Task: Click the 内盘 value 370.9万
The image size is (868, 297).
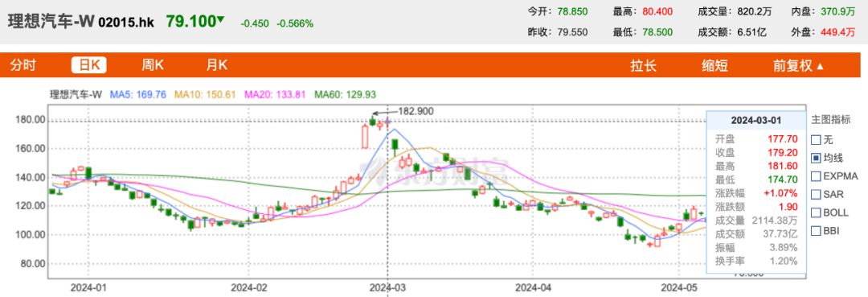Action: click(x=839, y=11)
